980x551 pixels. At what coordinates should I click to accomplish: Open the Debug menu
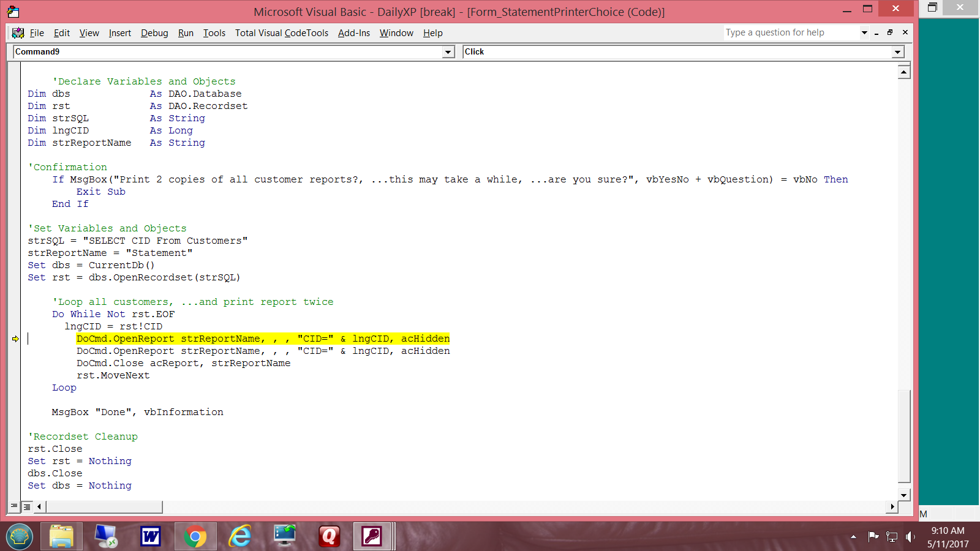click(x=154, y=33)
